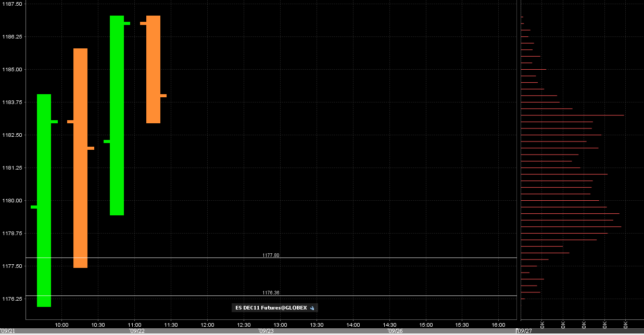Click the 12:00 time axis label
The width and height of the screenshot is (644, 335).
click(x=207, y=324)
